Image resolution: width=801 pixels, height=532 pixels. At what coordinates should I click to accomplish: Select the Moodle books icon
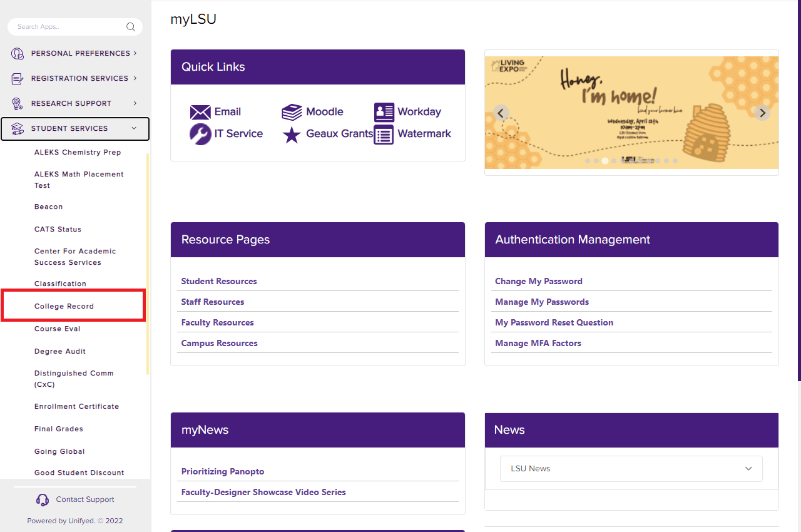(x=292, y=111)
